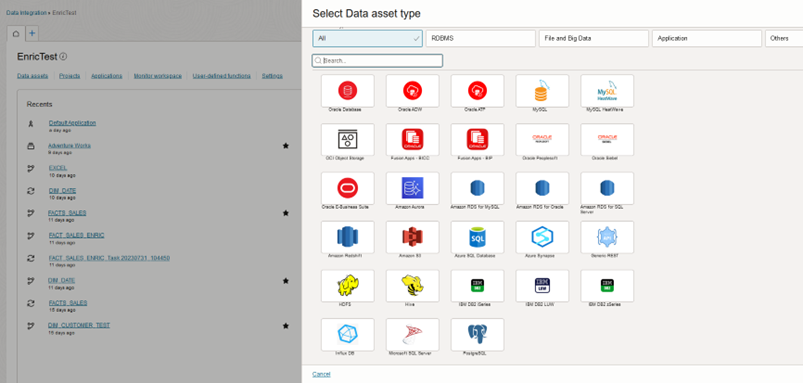Select Amazon Aurora asset type
Viewport: 803px width, 383px height.
(412, 188)
